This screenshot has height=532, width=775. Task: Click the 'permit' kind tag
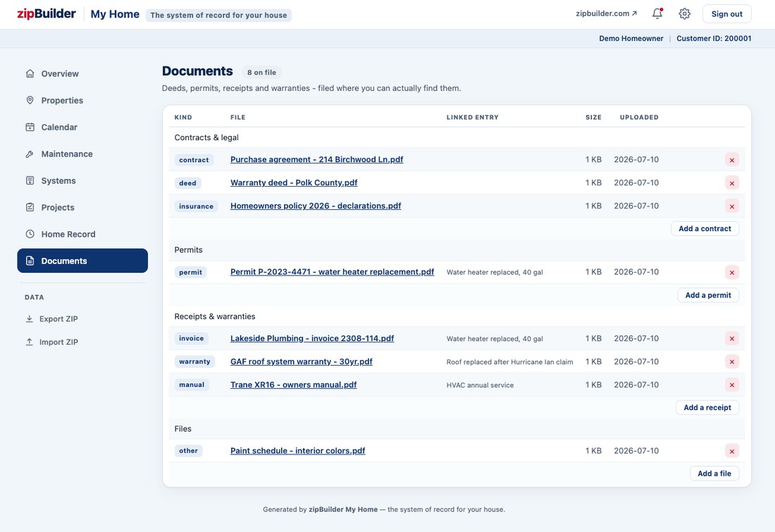(190, 272)
